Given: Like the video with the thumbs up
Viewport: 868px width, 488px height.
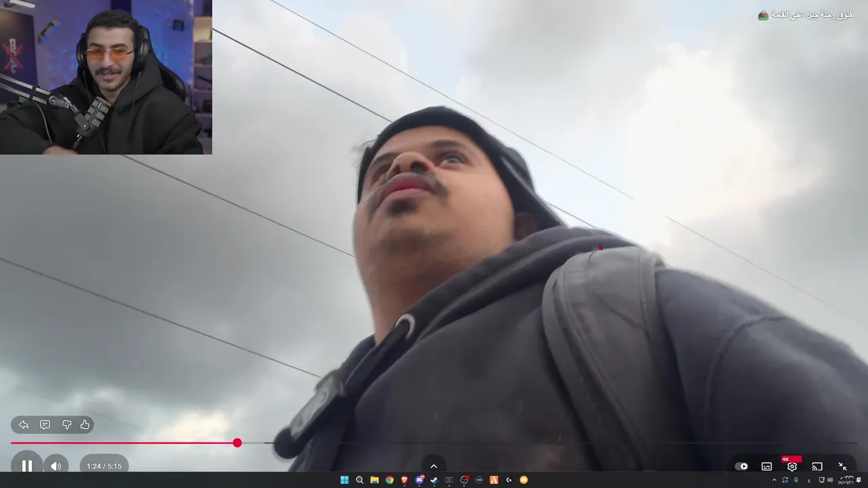Looking at the screenshot, I should pyautogui.click(x=85, y=425).
